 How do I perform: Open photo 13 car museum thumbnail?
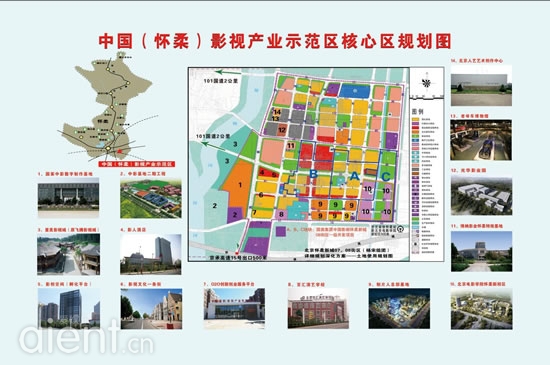[481, 140]
